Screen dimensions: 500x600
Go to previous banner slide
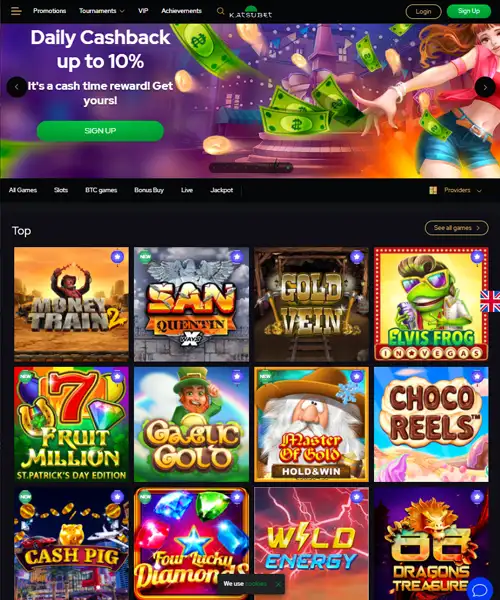[16, 87]
